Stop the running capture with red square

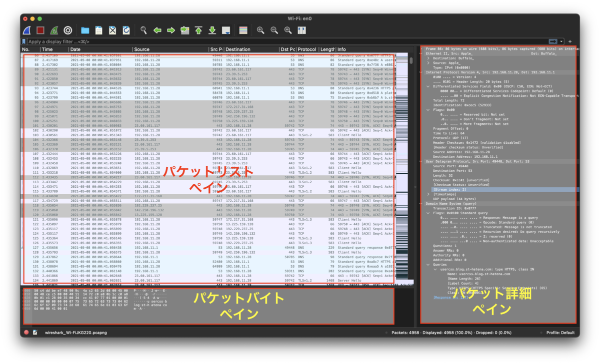point(41,30)
